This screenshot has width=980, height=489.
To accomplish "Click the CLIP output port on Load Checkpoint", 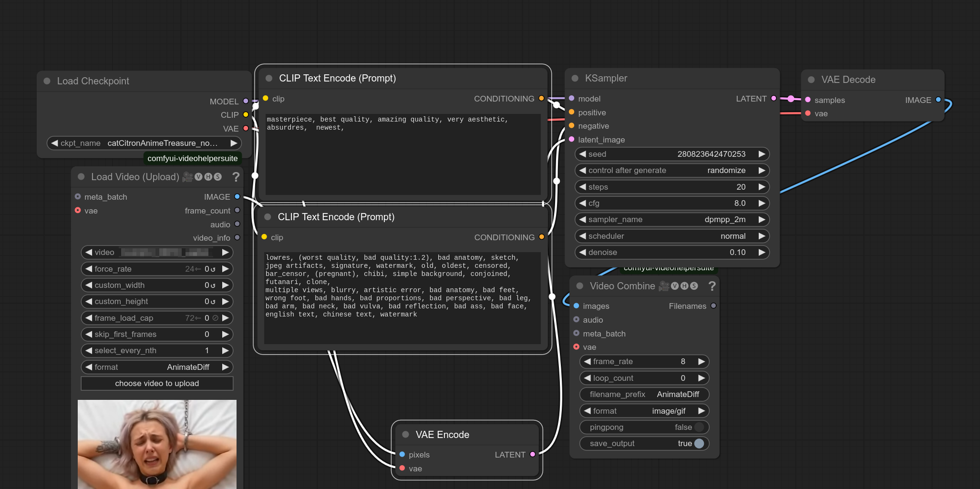I will click(x=246, y=114).
